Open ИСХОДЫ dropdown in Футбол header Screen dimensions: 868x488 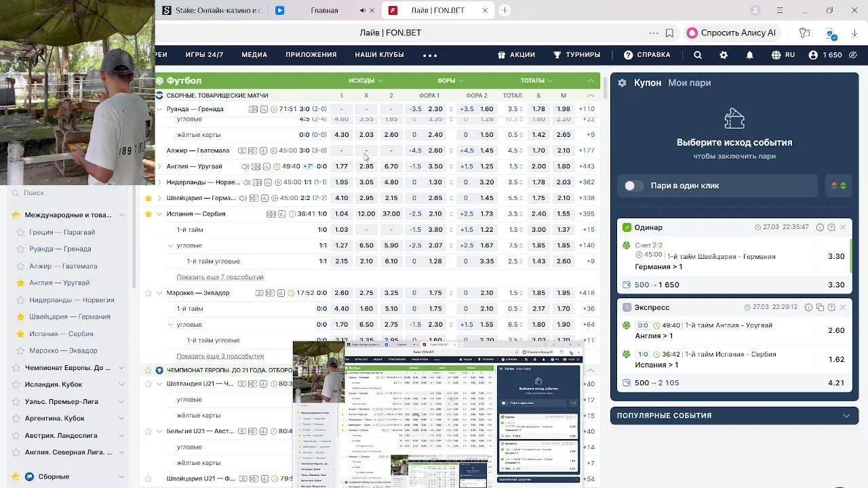tap(366, 81)
